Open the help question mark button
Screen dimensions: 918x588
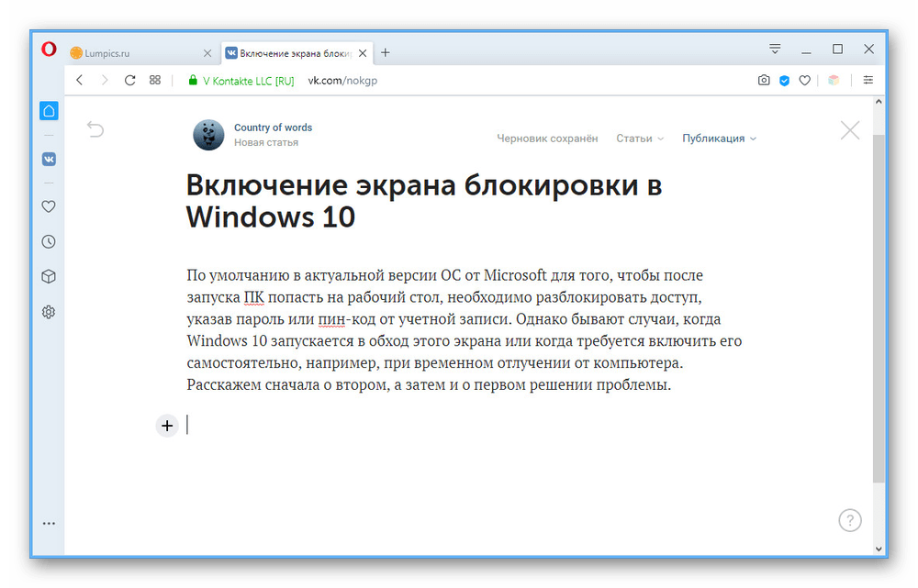(x=850, y=520)
